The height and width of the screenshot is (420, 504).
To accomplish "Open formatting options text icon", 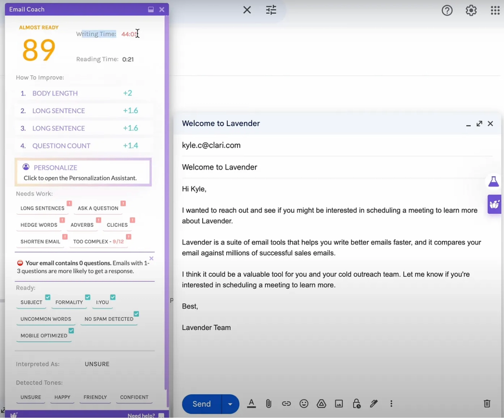I will pos(251,404).
